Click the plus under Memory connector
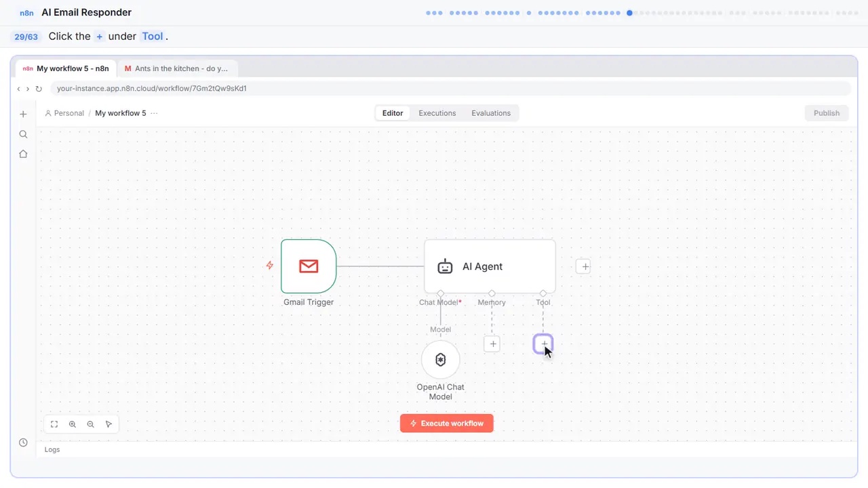 tap(492, 344)
